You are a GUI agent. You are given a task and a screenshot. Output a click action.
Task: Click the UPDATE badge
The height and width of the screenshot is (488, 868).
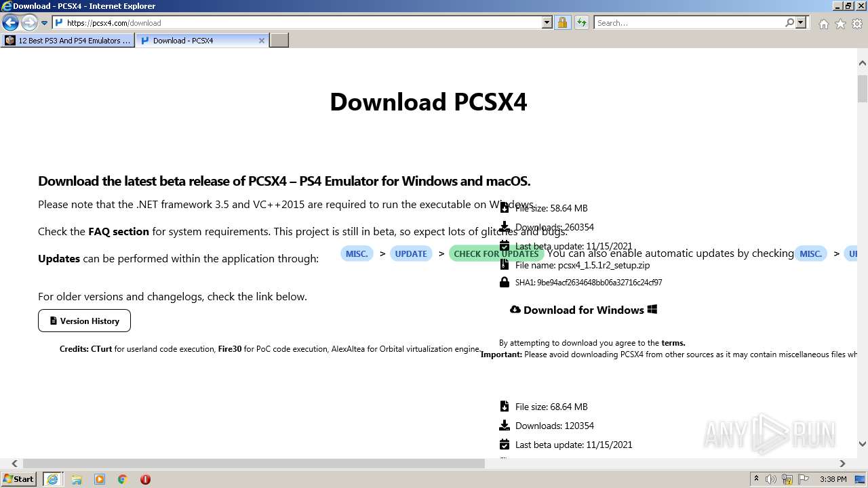point(411,253)
